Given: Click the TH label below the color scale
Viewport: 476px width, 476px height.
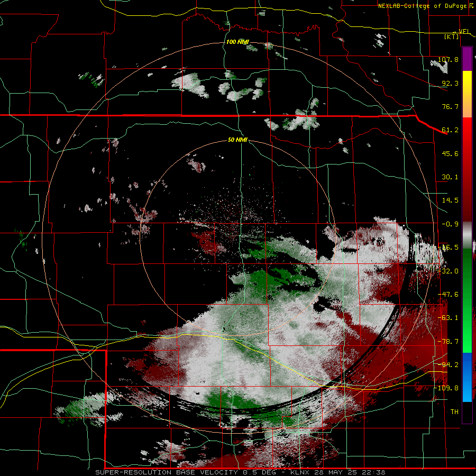Looking at the screenshot, I should click(x=454, y=412).
